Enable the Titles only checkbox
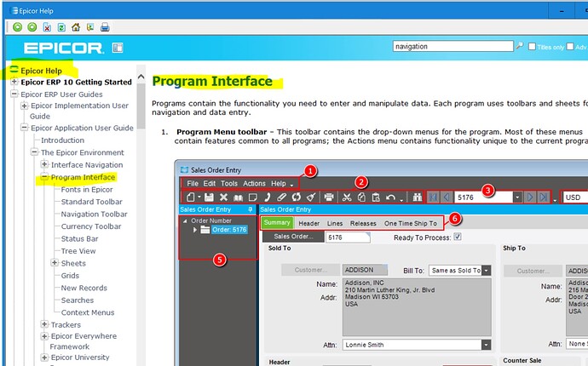 tap(532, 47)
